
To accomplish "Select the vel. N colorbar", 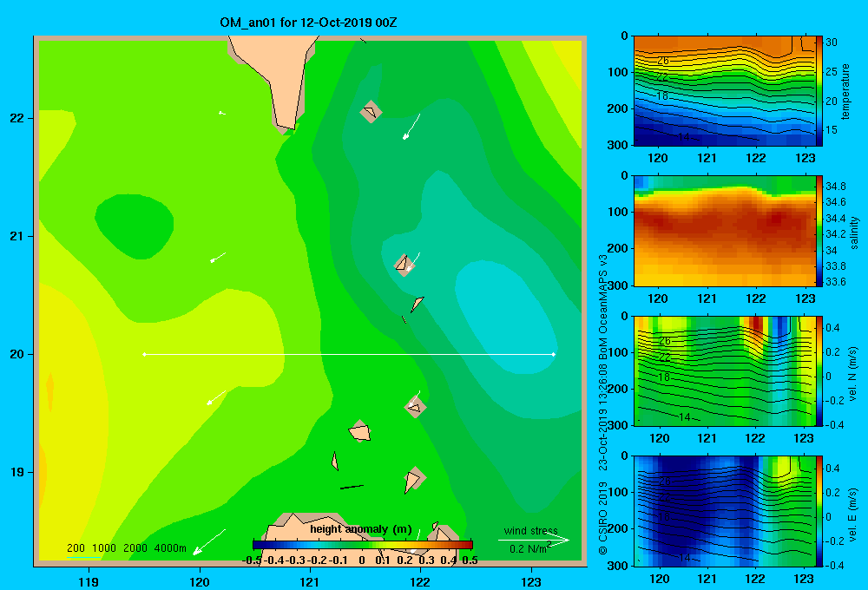I will pyautogui.click(x=819, y=370).
